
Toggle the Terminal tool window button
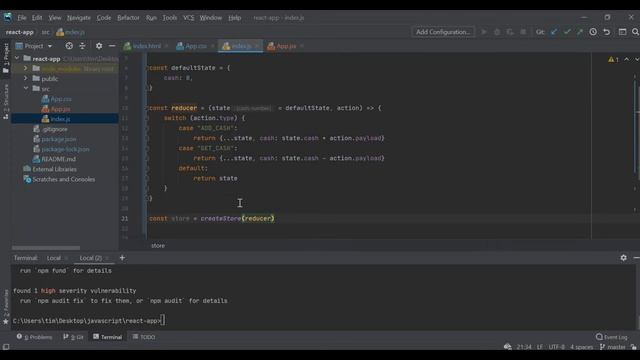pos(107,337)
